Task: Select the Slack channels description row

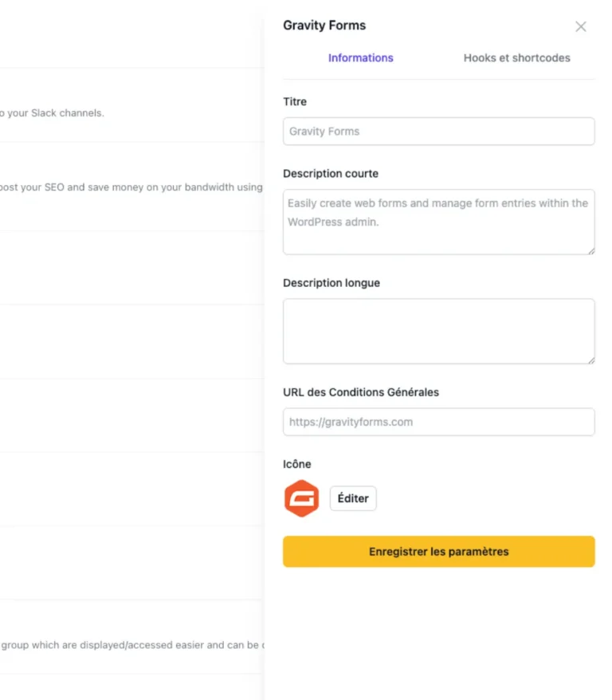Action: point(52,113)
